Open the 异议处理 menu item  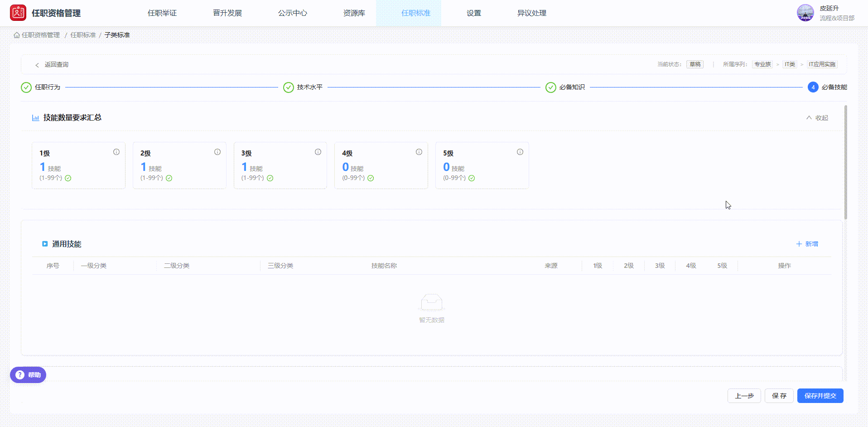click(x=531, y=13)
